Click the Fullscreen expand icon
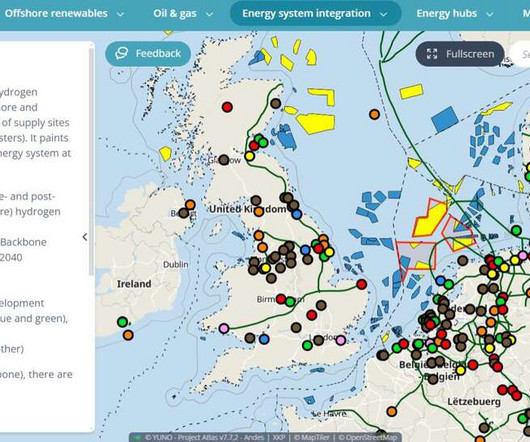 tap(432, 54)
